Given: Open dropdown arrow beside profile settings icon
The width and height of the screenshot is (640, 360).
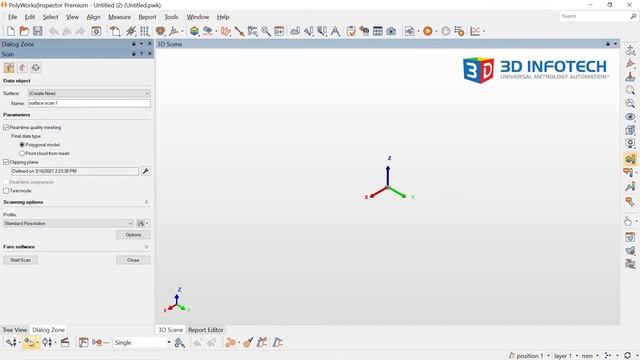Looking at the screenshot, I should click(x=147, y=223).
